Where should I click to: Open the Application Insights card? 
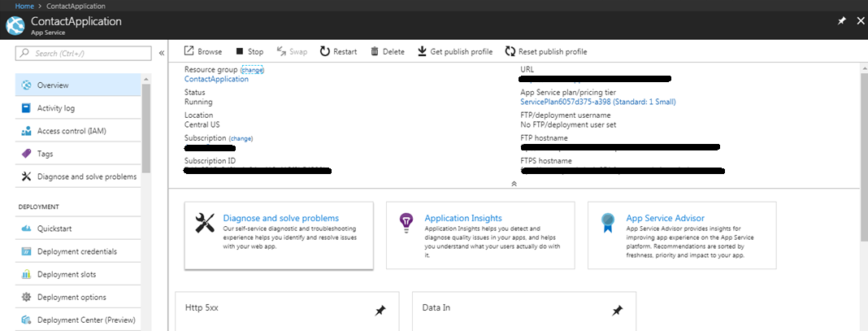(480, 236)
